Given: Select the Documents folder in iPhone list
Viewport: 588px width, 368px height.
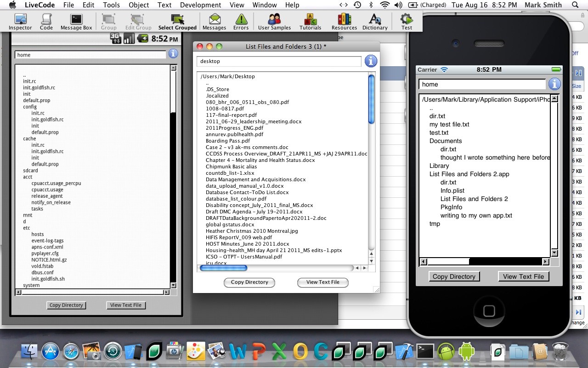Looking at the screenshot, I should (446, 141).
